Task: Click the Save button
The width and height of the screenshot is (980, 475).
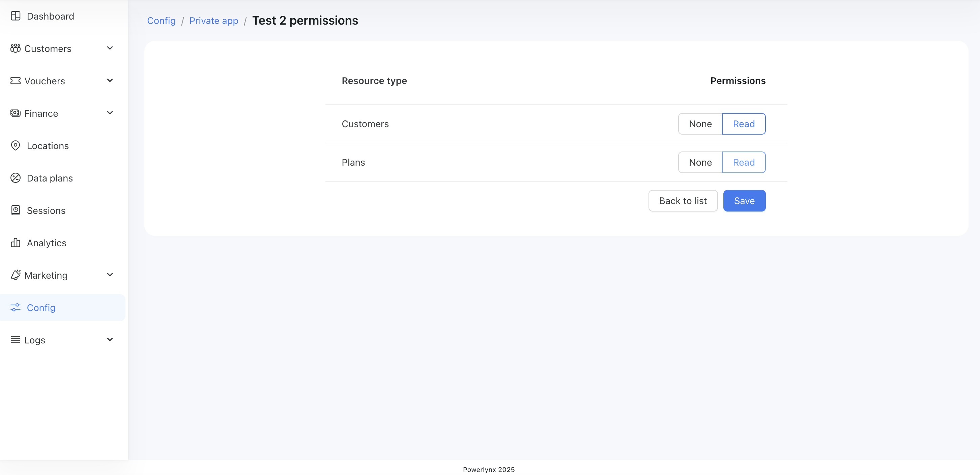Action: click(744, 201)
